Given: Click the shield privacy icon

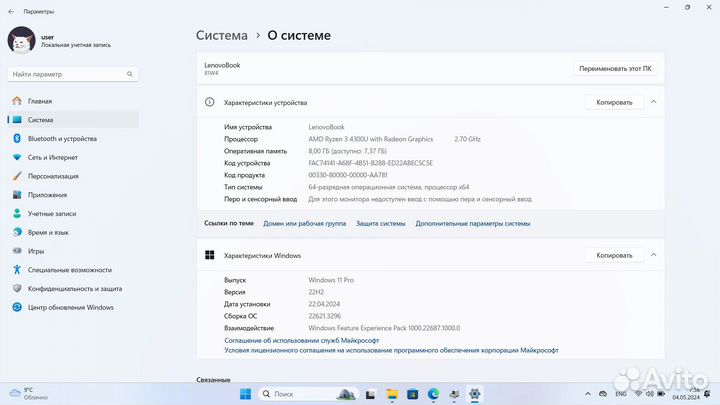Looking at the screenshot, I should (x=17, y=288).
